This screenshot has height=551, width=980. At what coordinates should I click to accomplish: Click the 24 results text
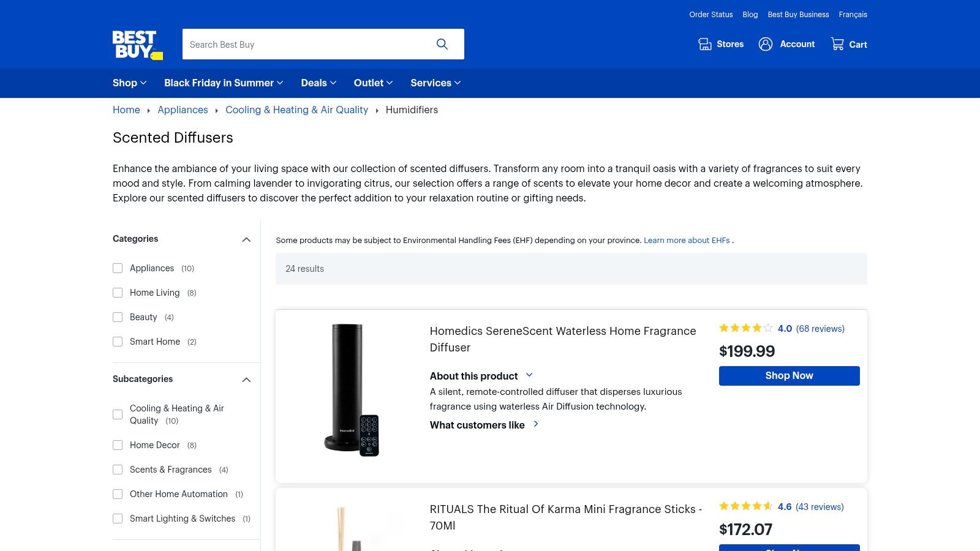pos(304,269)
